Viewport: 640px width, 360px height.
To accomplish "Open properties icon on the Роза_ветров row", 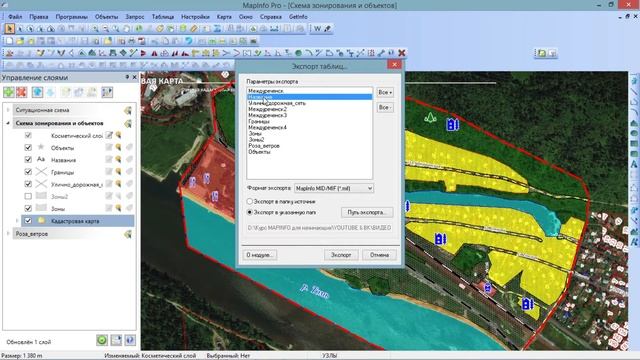I will [128, 234].
